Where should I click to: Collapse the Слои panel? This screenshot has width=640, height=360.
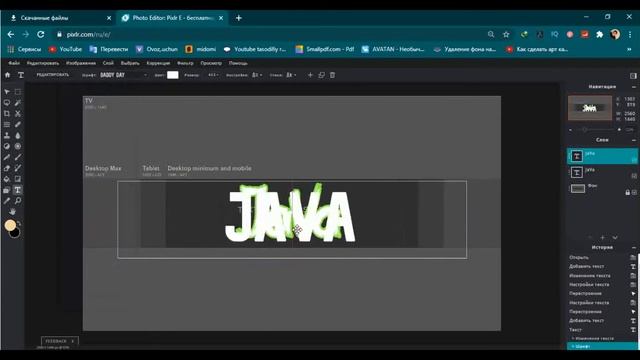point(633,140)
